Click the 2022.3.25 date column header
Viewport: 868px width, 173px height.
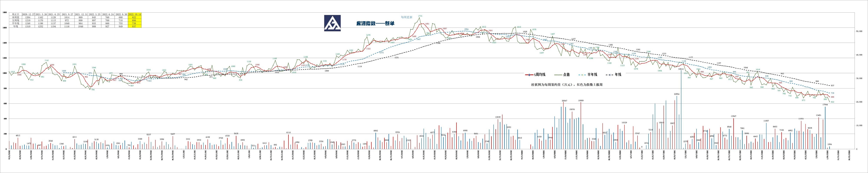coord(95,14)
